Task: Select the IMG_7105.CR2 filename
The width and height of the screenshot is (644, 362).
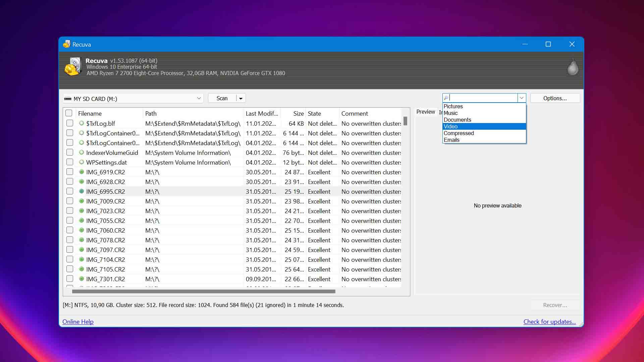Action: [105, 269]
